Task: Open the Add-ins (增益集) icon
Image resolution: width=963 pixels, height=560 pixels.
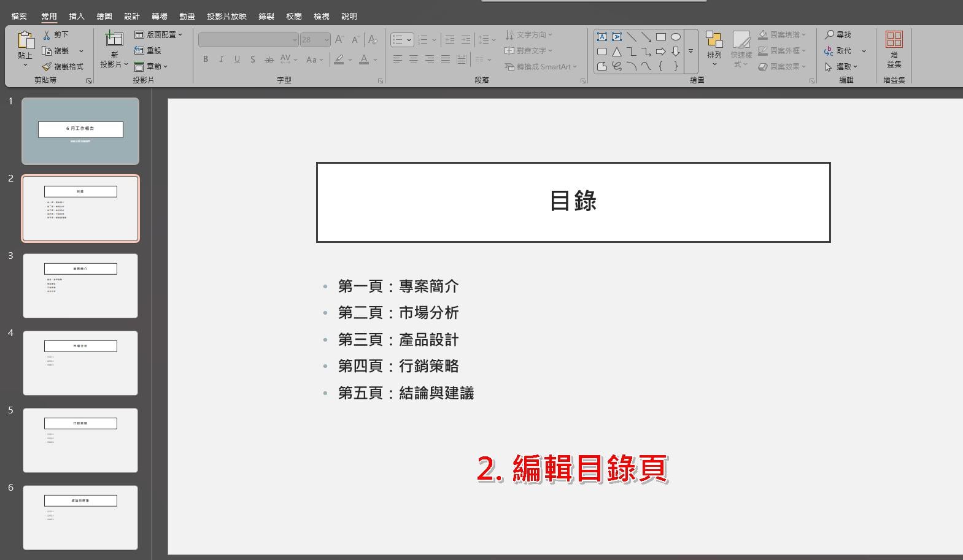Action: point(894,40)
